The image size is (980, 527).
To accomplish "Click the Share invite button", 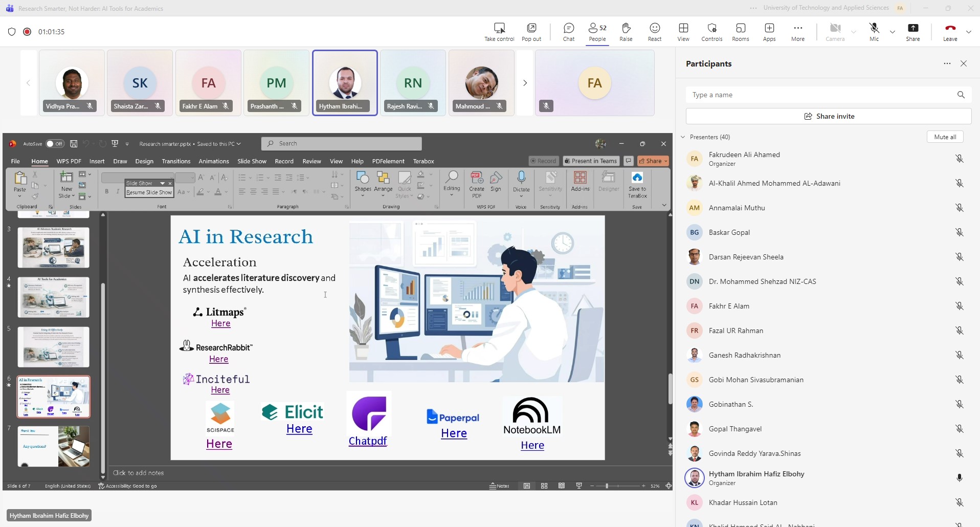I will click(x=828, y=116).
